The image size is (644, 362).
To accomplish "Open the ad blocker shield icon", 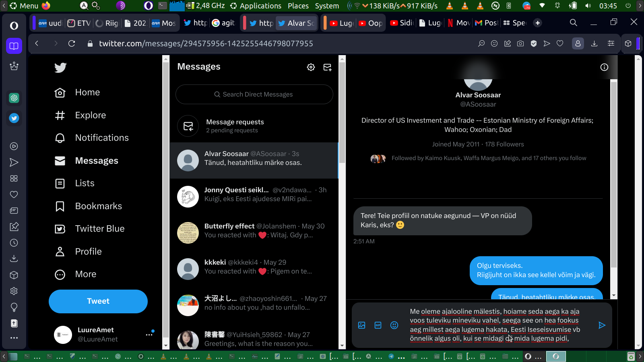I will pos(534,43).
